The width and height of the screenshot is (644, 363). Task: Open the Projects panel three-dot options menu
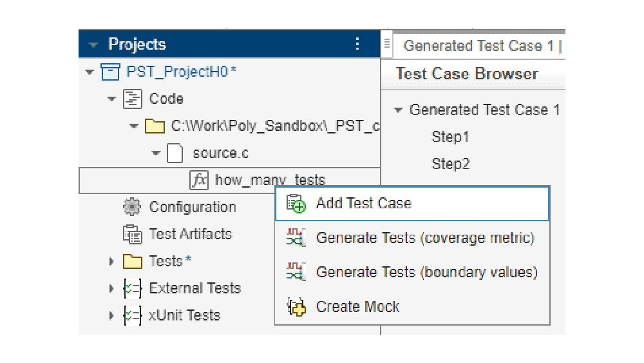pyautogui.click(x=358, y=44)
